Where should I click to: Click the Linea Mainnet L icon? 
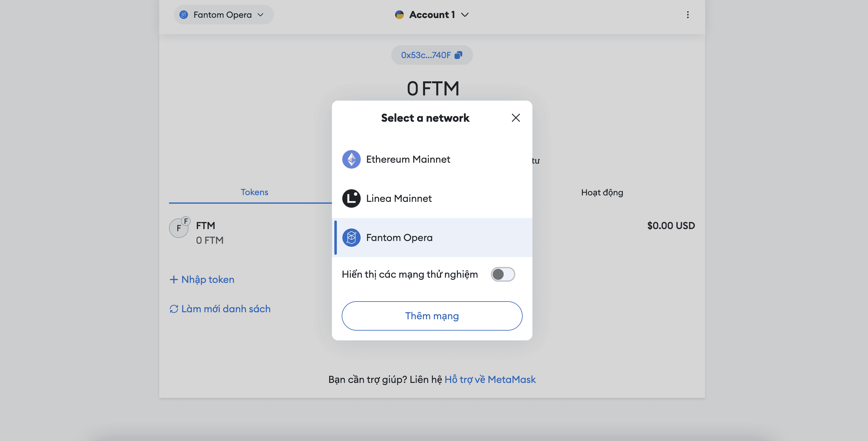[351, 198]
